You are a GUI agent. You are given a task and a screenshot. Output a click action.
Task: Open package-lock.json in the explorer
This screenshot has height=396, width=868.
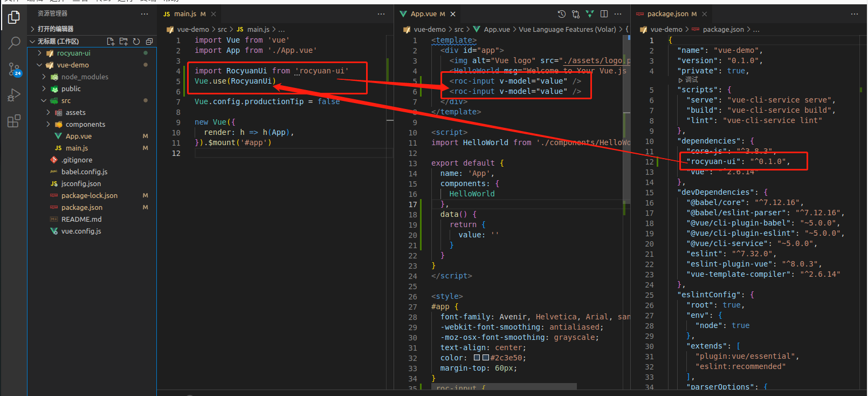pos(92,196)
